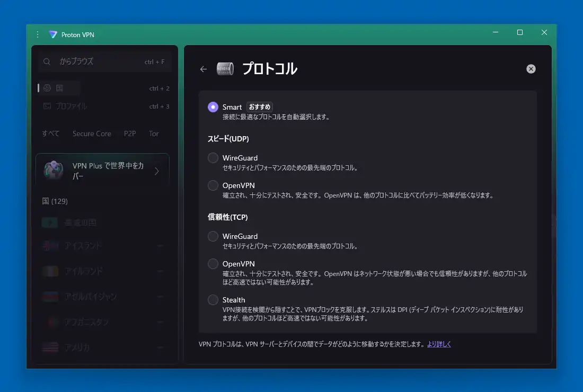Click the back arrow beside プロトコル title
This screenshot has width=583, height=392.
204,69
